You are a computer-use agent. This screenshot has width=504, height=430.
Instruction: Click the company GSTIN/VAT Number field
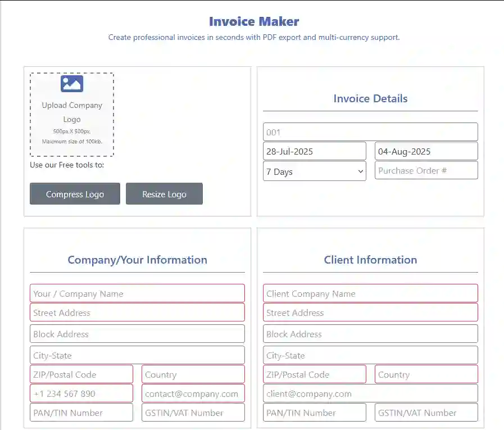[x=193, y=413]
